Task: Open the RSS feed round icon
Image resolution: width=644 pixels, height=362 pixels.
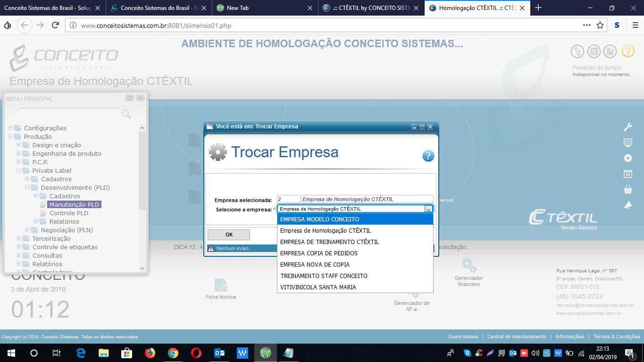Action: 594,51
